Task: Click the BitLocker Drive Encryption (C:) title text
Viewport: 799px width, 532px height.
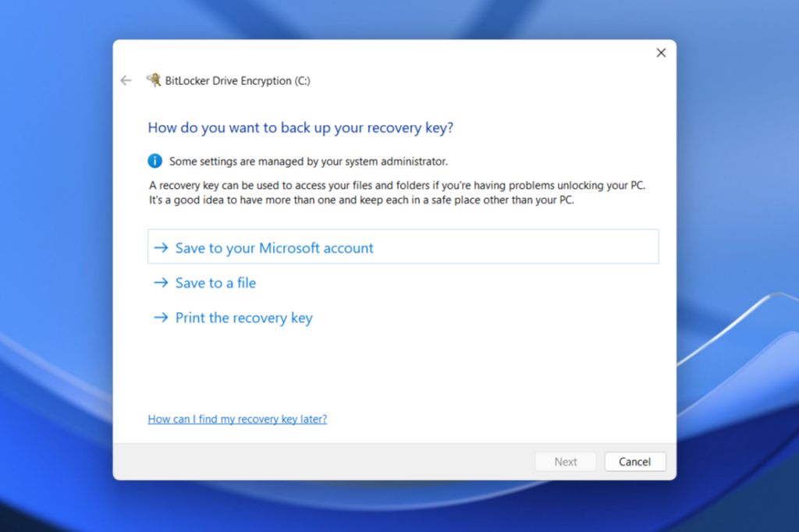Action: [x=237, y=80]
